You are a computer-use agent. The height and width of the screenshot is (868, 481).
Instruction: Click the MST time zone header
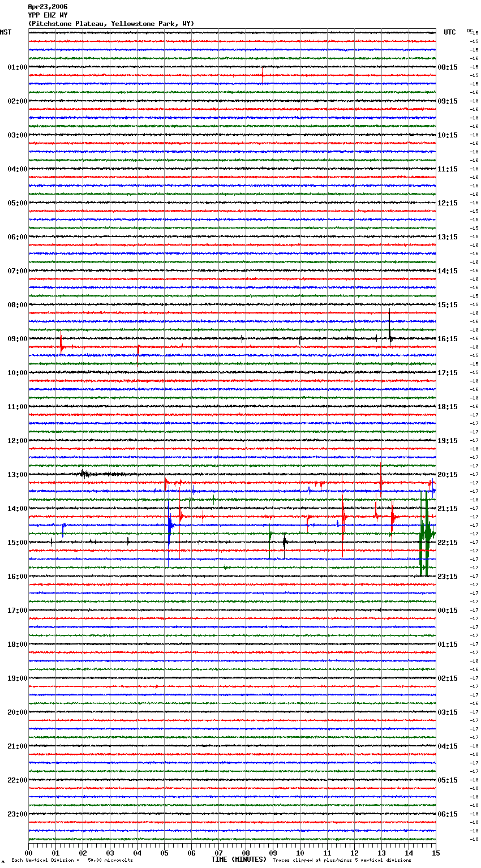(6, 32)
